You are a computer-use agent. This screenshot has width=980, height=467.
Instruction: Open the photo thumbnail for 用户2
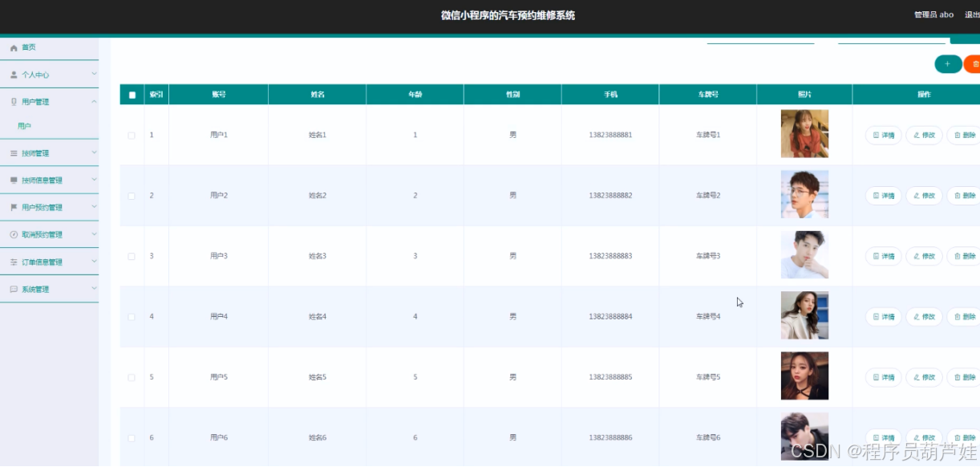(x=804, y=194)
